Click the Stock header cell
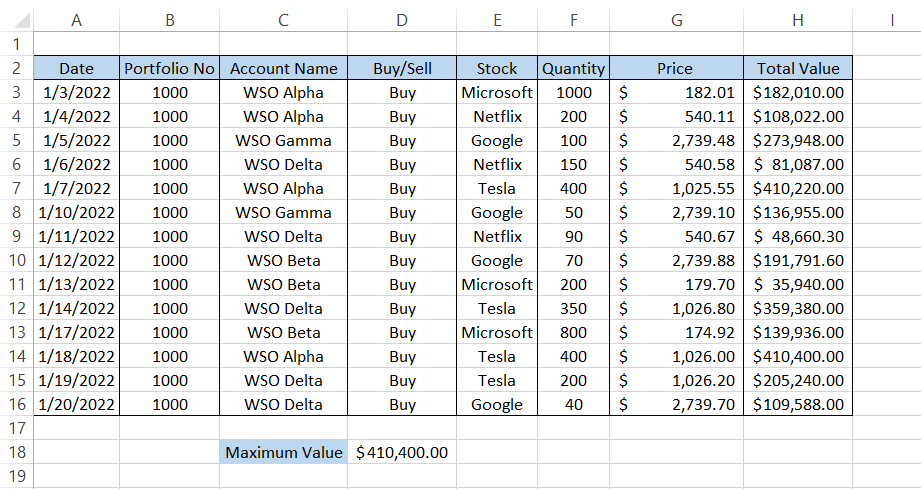This screenshot has width=921, height=489. coord(497,69)
